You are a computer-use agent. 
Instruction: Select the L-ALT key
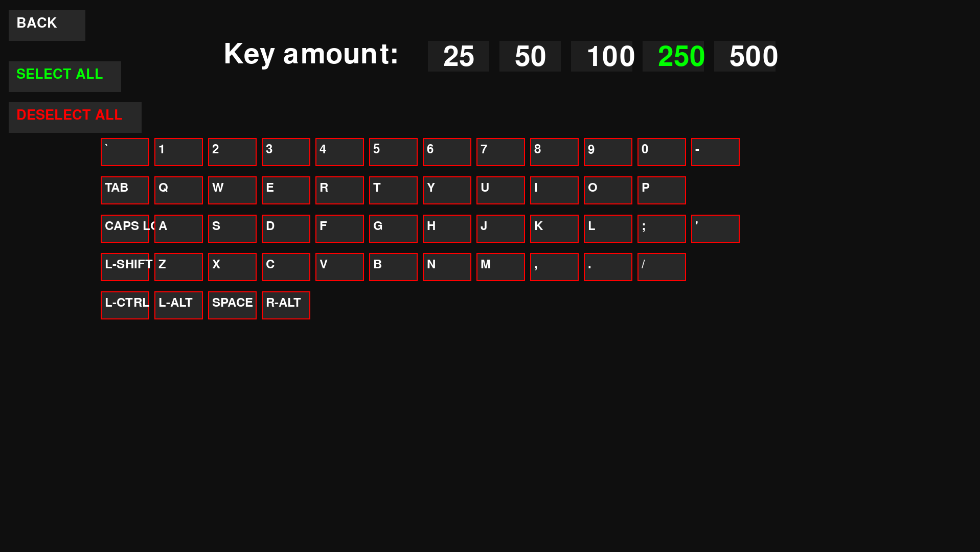click(178, 305)
